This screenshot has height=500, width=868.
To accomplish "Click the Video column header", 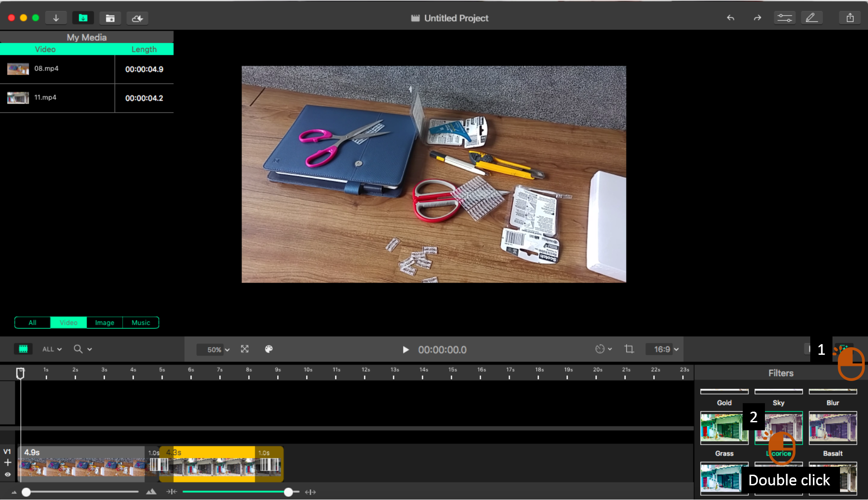I will point(45,49).
